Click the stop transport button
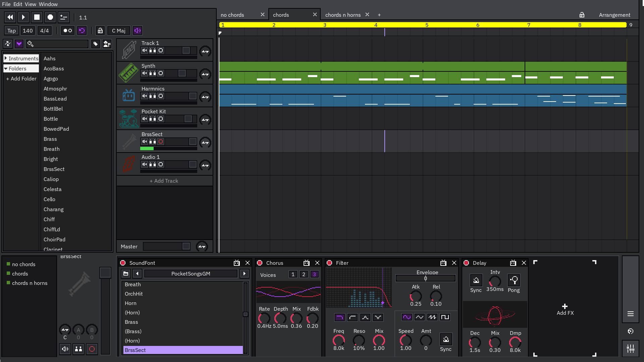 37,17
